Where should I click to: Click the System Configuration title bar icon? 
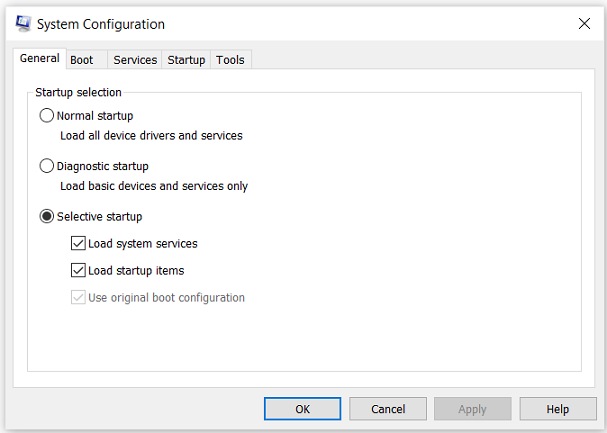pyautogui.click(x=22, y=23)
